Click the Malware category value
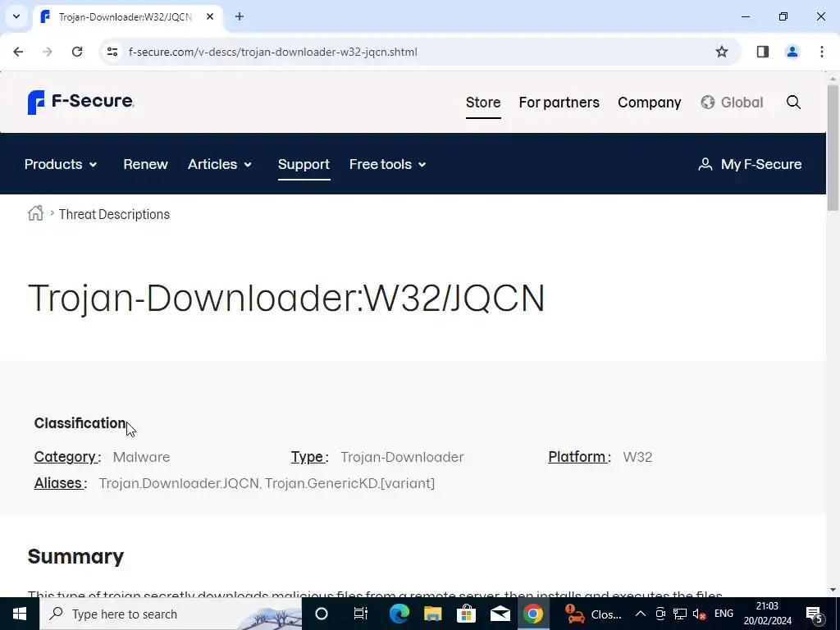This screenshot has width=840, height=630. tap(141, 457)
